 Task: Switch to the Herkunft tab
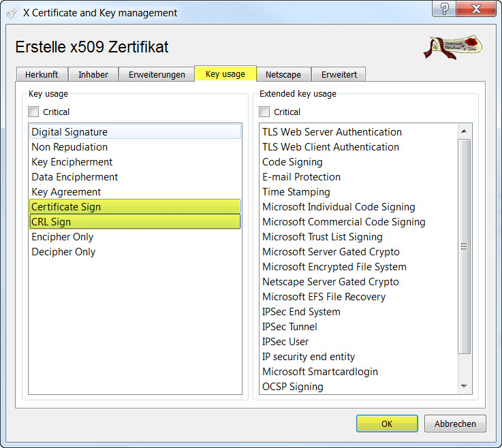coord(42,74)
